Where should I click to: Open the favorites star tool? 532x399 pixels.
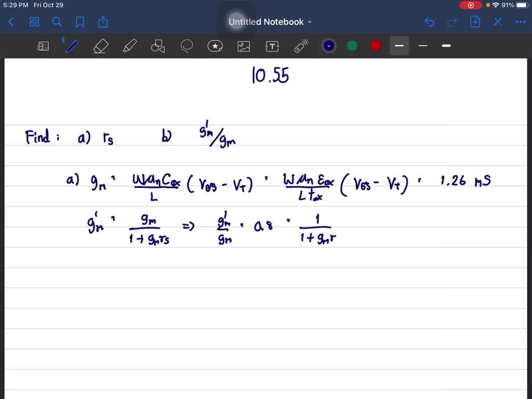[x=215, y=46]
